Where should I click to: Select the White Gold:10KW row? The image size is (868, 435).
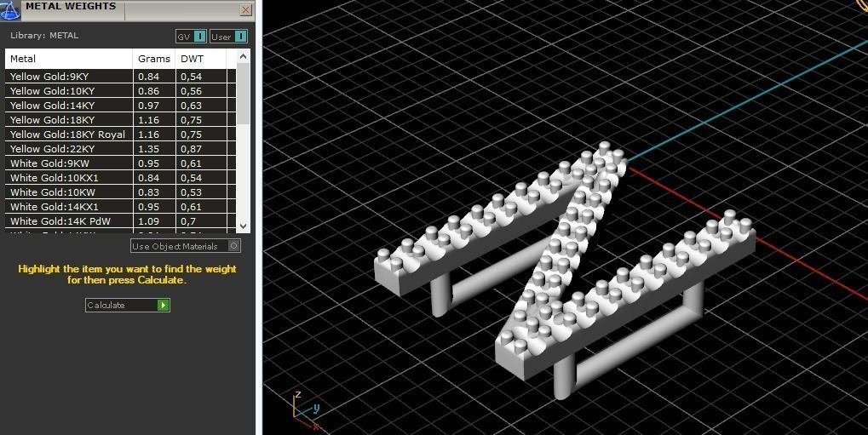coord(121,192)
